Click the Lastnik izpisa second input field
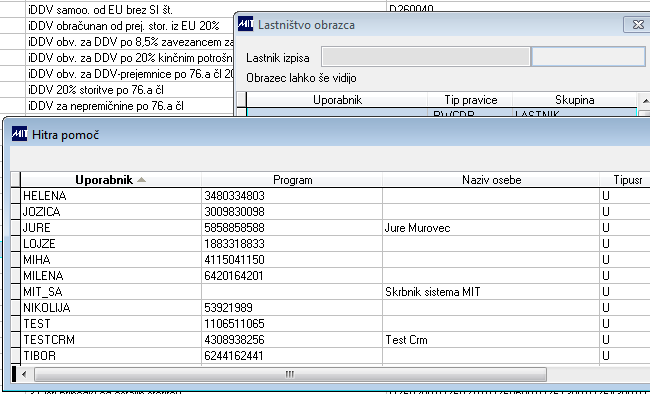650x394 pixels. coord(588,57)
